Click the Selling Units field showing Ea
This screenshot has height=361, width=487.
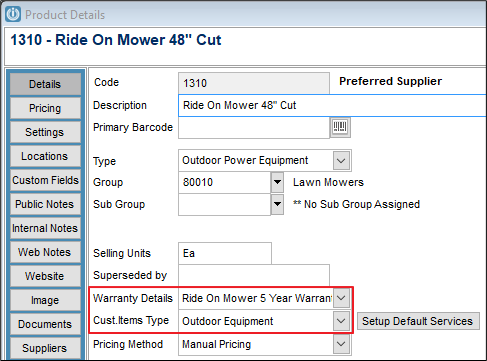225,253
